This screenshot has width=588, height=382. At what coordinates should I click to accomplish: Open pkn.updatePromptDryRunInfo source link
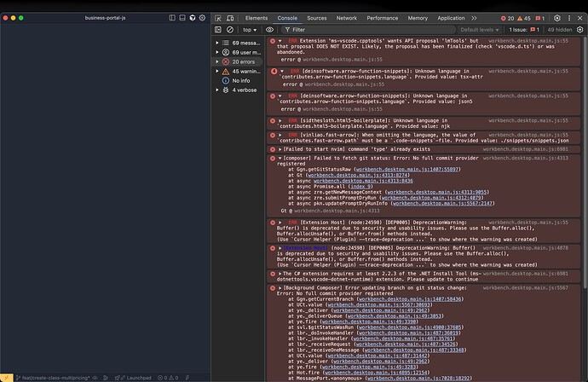(x=442, y=203)
